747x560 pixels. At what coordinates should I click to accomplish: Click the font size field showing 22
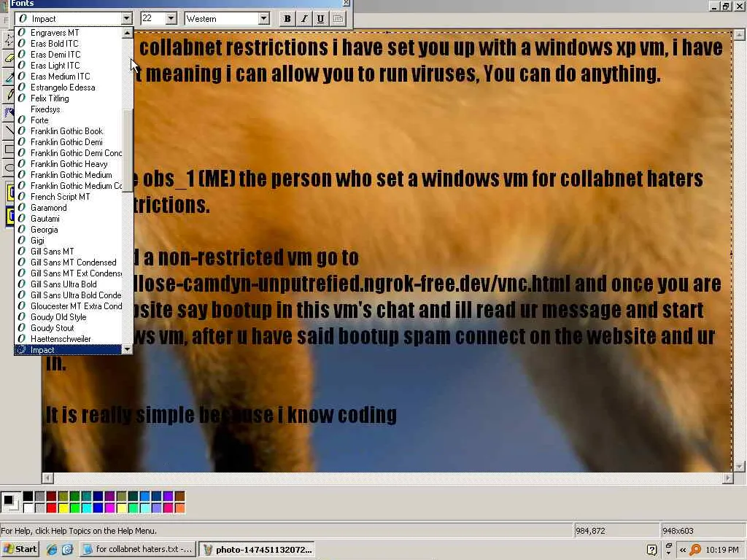(153, 18)
